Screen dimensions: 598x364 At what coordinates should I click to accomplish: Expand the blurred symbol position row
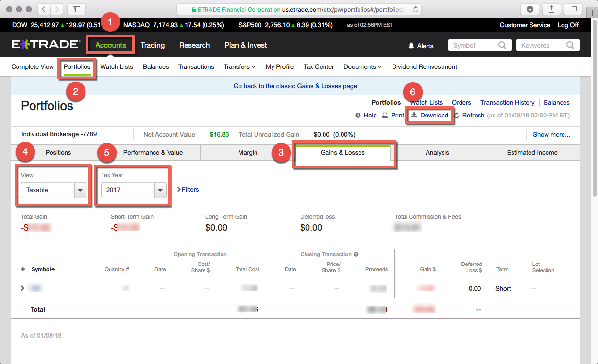tap(22, 288)
